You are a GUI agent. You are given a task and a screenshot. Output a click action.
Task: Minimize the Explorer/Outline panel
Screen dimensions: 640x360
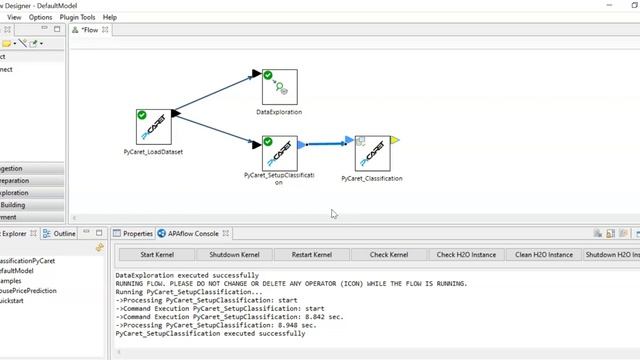[86, 232]
